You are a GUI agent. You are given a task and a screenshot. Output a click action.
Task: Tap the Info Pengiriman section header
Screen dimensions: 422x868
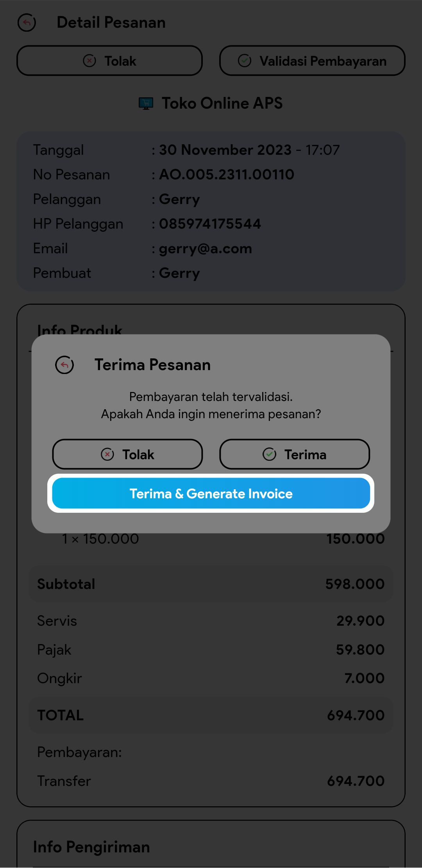click(x=91, y=847)
